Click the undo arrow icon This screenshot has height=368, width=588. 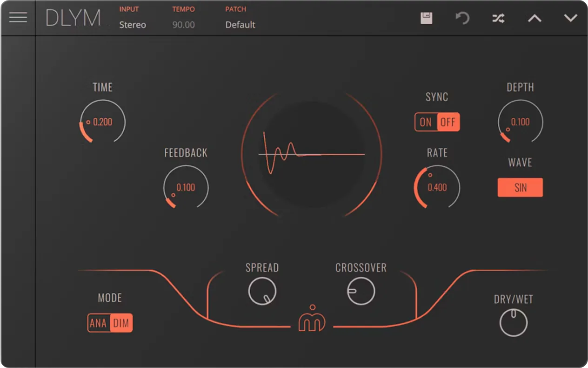(x=462, y=18)
